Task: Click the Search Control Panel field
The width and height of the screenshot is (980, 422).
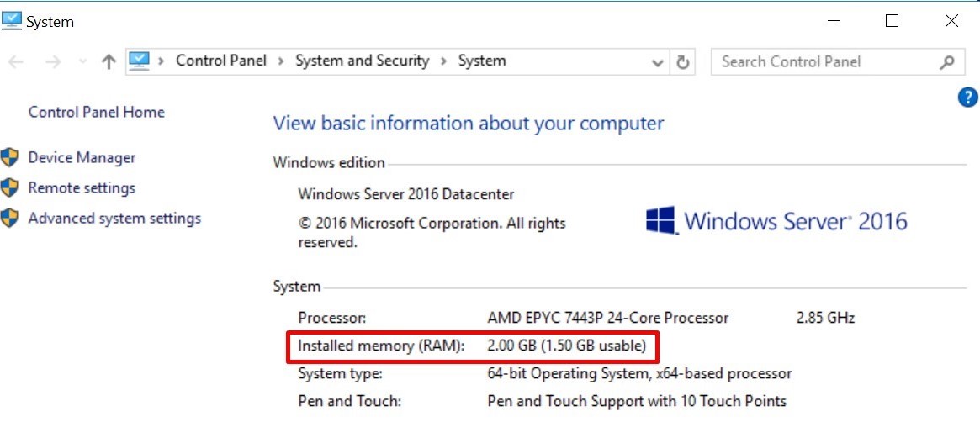Action: 825,62
